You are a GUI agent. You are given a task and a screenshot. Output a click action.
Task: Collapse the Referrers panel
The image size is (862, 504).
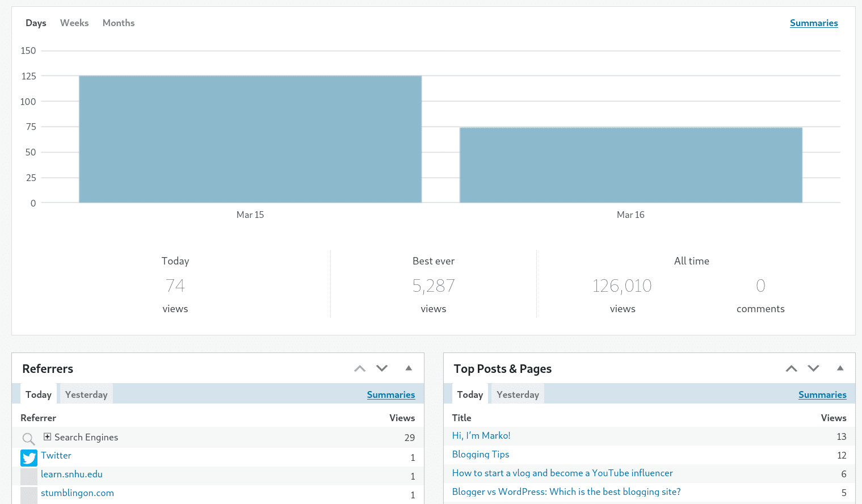click(408, 368)
